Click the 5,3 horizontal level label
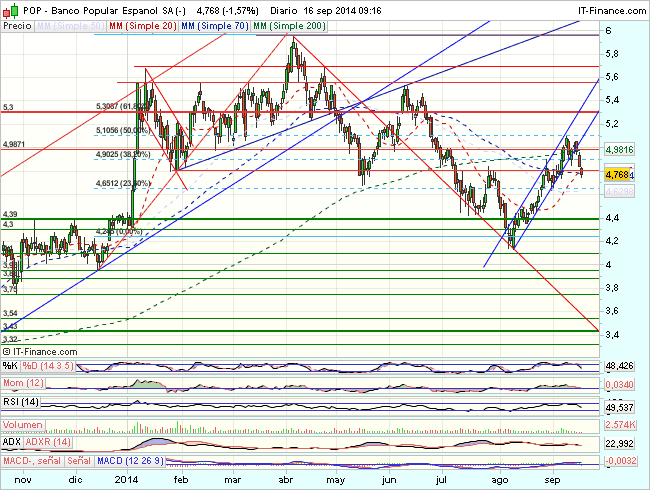Viewport: 650px width, 490px height. coord(8,107)
